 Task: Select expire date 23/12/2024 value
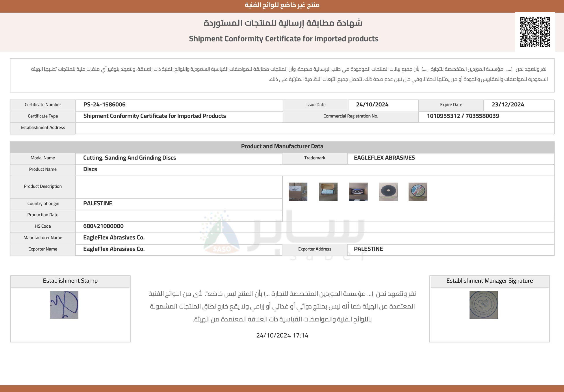508,105
